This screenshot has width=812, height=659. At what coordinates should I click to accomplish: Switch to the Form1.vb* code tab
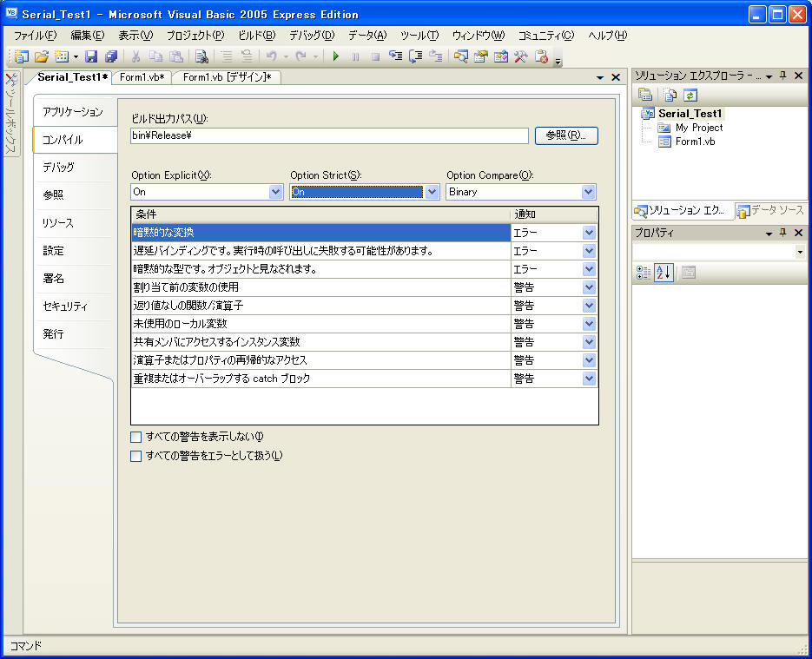point(142,77)
